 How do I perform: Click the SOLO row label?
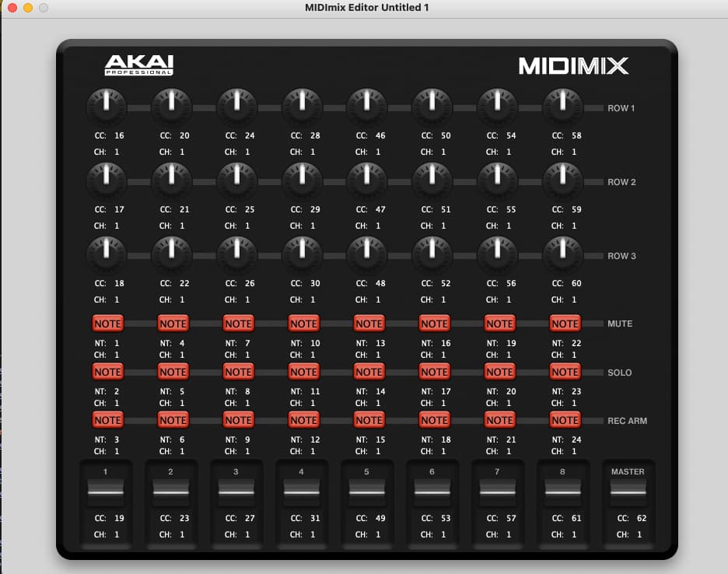pyautogui.click(x=619, y=373)
